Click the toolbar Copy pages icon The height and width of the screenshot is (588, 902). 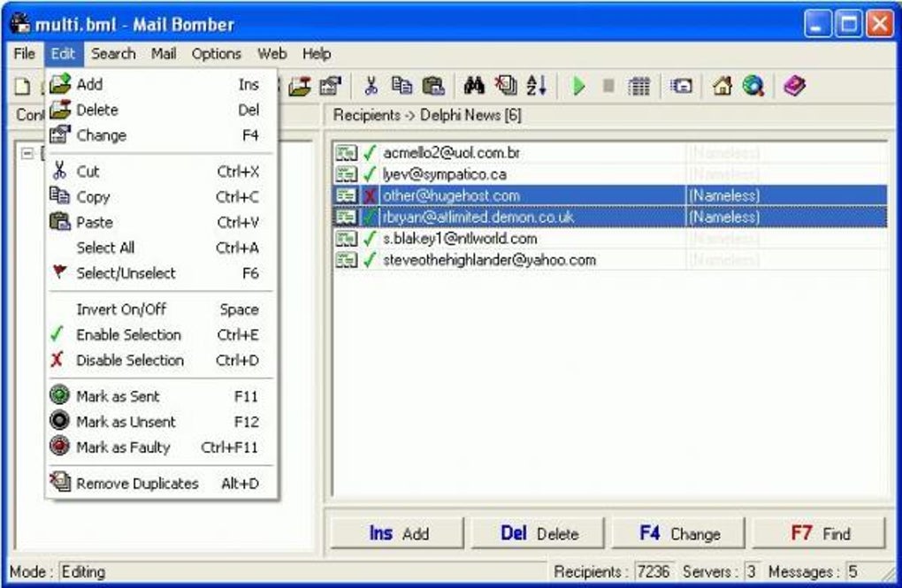point(401,87)
